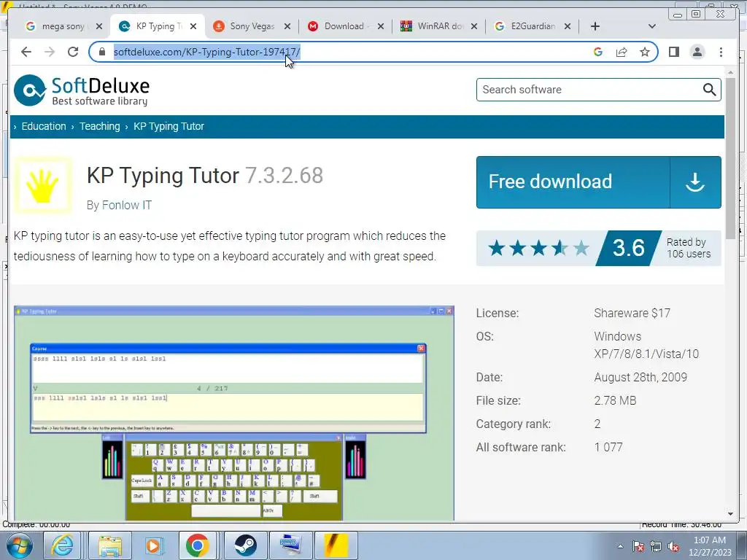747x560 pixels.
Task: Open the Education breadcrumb link
Action: pos(44,126)
